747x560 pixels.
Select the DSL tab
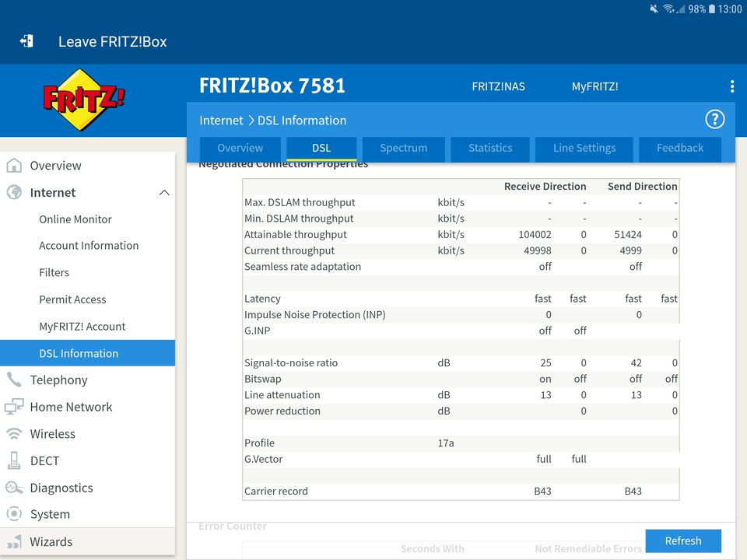[321, 148]
